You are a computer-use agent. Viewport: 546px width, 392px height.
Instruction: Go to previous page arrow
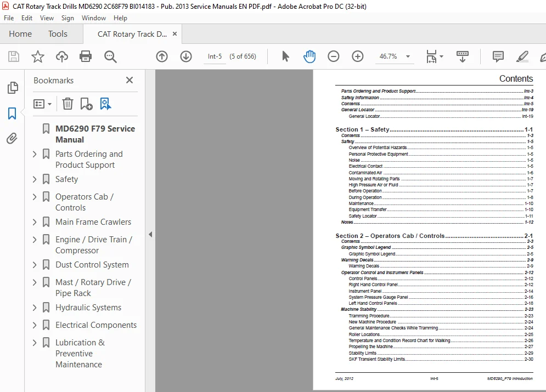pyautogui.click(x=161, y=56)
